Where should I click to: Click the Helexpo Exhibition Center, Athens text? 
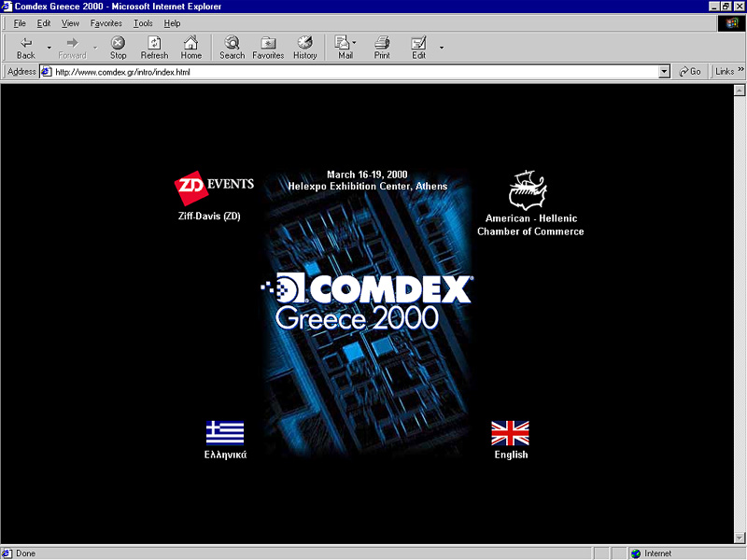pos(367,186)
